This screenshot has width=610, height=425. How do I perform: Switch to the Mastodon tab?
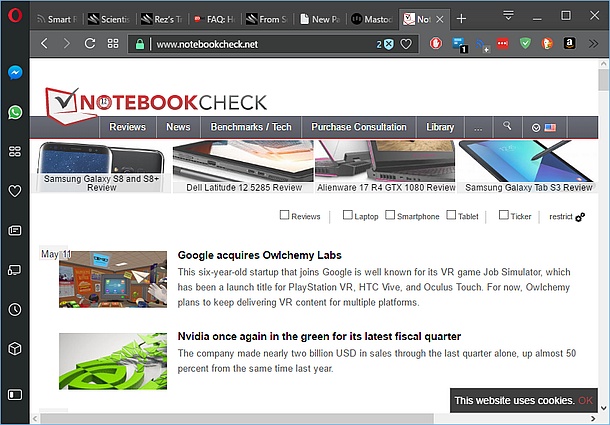[x=372, y=19]
